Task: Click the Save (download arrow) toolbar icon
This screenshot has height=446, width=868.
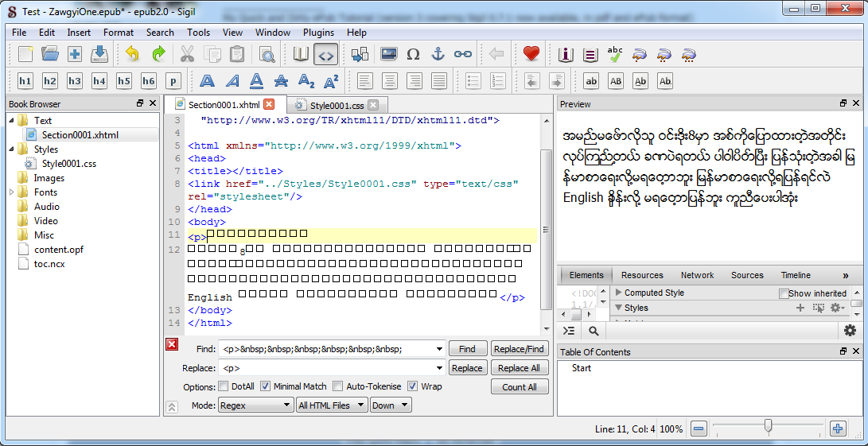Action: pos(99,54)
